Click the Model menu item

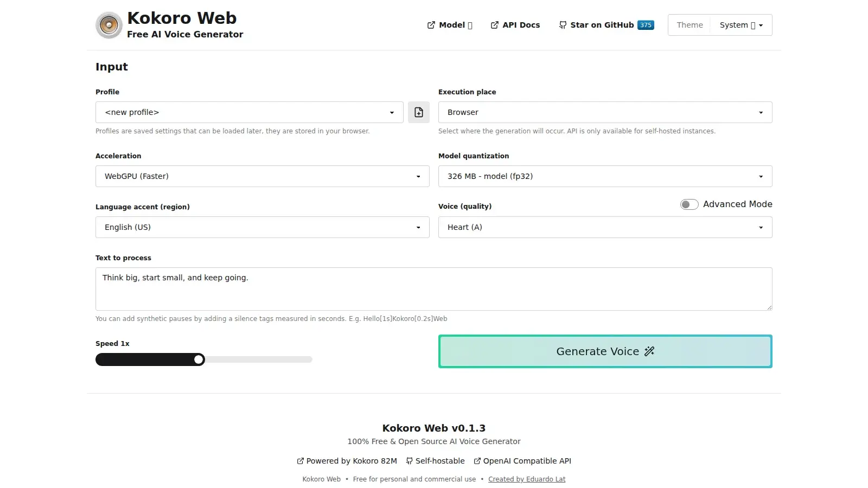[x=452, y=25]
